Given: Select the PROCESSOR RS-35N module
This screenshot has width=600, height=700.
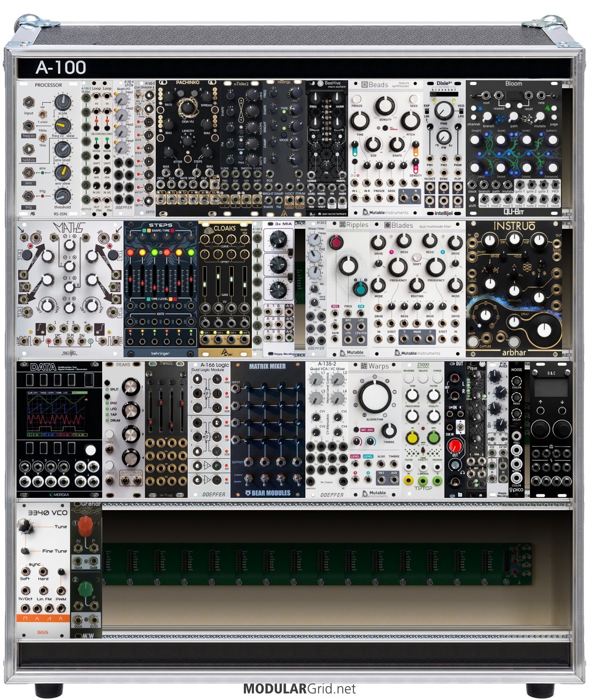Looking at the screenshot, I should 49,149.
